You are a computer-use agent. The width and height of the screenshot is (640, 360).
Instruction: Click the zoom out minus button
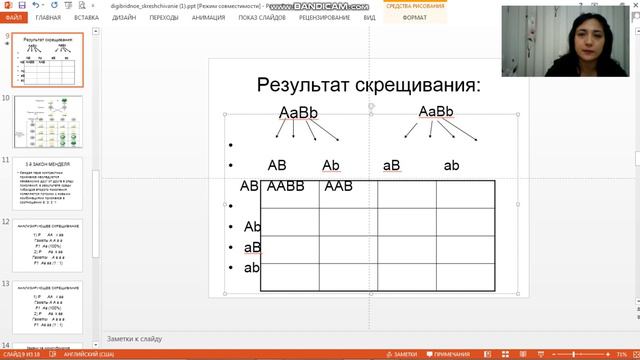point(553,354)
